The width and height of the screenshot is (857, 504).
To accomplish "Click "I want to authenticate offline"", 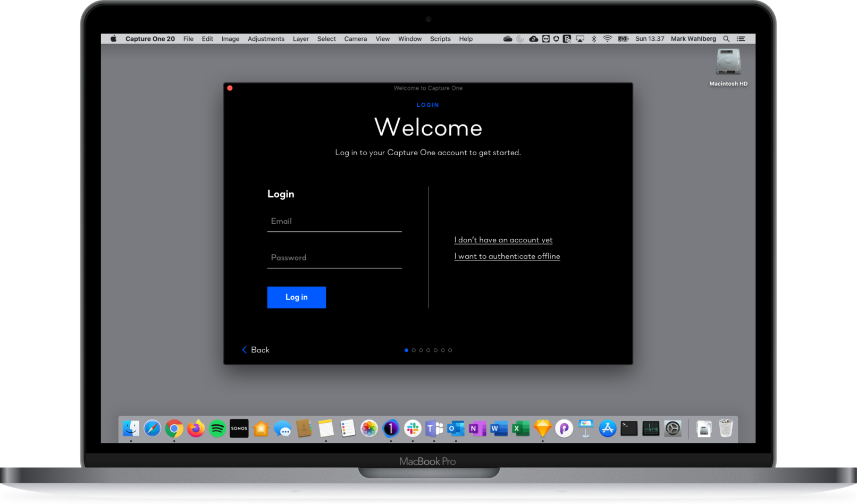I will click(x=507, y=256).
